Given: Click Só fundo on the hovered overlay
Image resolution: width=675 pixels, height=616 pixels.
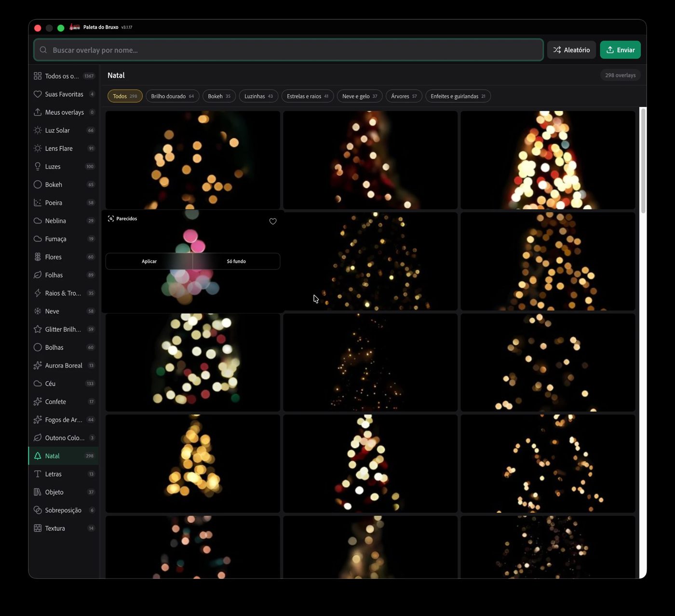Looking at the screenshot, I should pyautogui.click(x=236, y=261).
